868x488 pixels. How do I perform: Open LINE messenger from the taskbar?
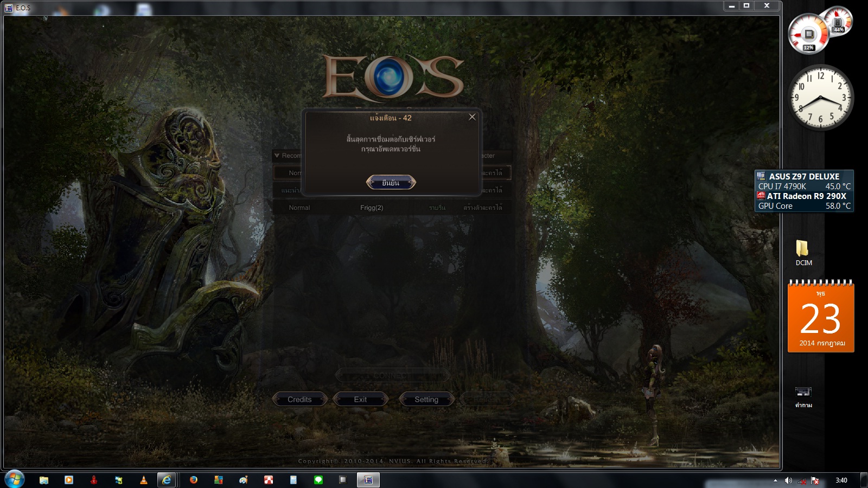(x=318, y=480)
